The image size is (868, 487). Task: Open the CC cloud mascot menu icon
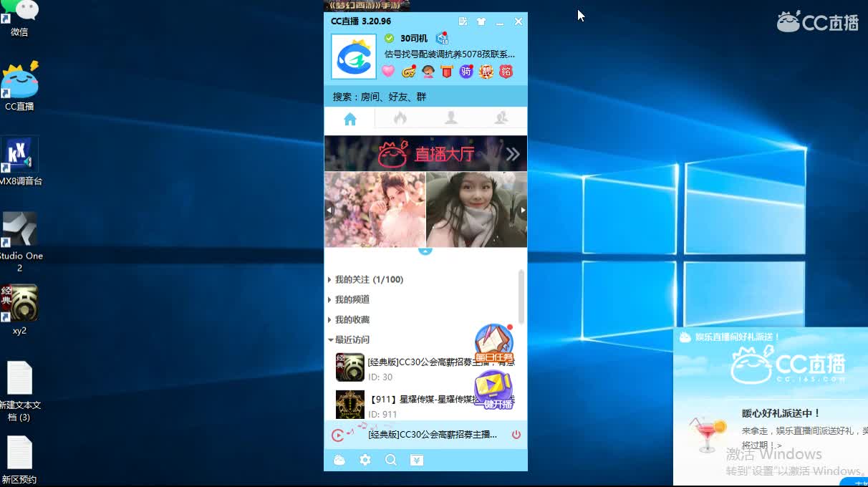click(339, 460)
